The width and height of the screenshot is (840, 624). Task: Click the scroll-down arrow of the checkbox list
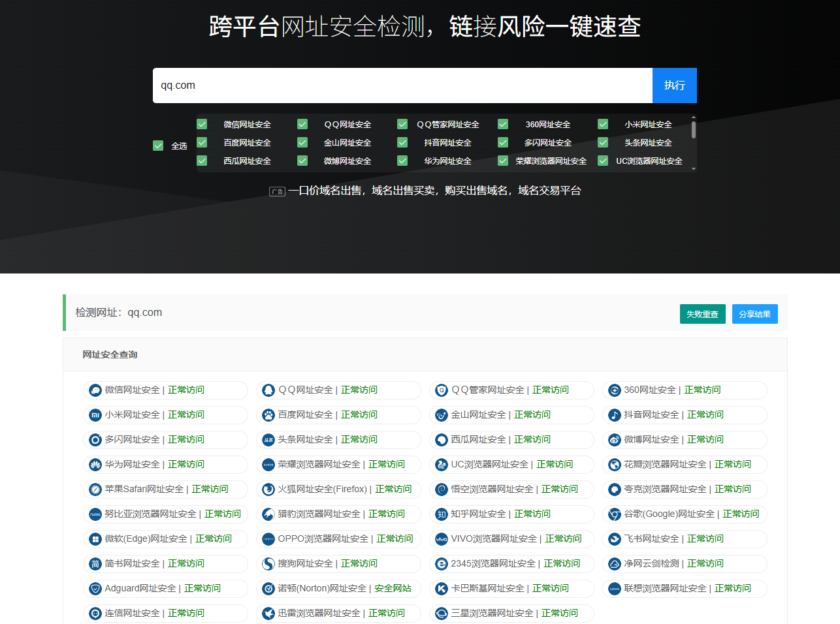(694, 169)
